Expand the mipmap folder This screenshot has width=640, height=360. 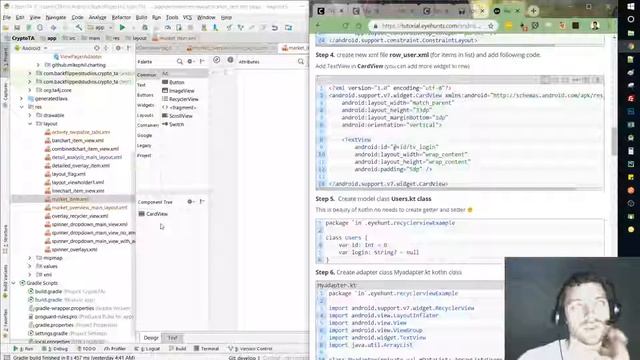click(x=30, y=258)
